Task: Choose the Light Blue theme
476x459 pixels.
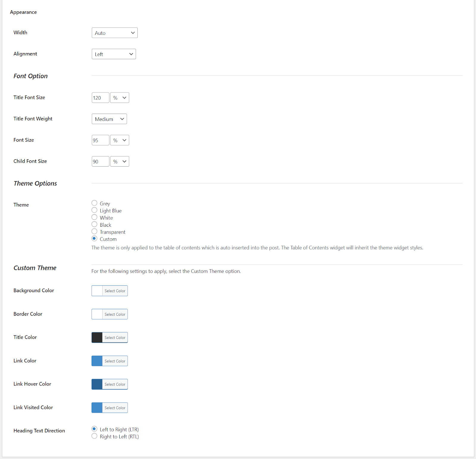Action: click(x=95, y=210)
